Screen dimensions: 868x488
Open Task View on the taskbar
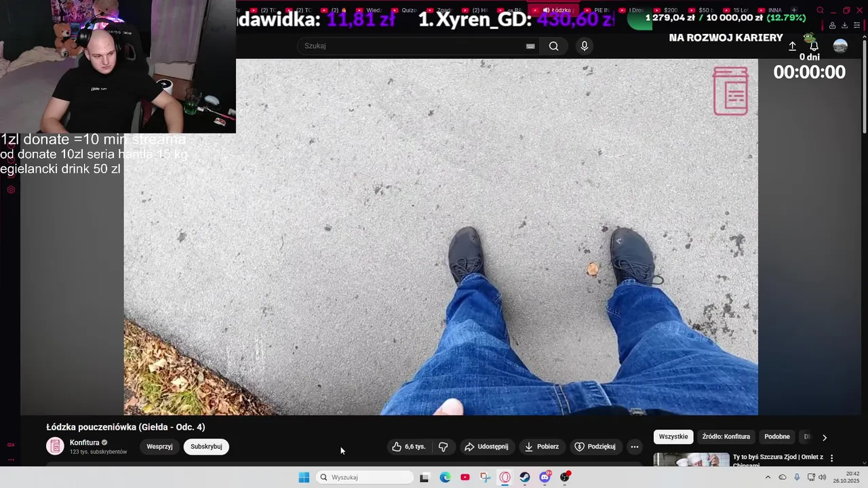point(425,477)
